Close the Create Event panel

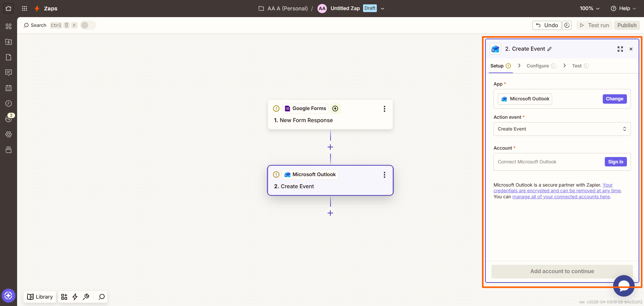pos(631,49)
